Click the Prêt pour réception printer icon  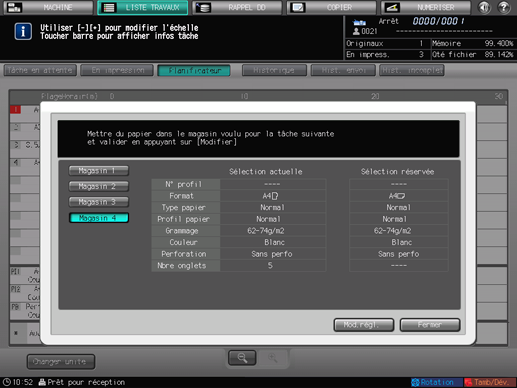(x=42, y=382)
